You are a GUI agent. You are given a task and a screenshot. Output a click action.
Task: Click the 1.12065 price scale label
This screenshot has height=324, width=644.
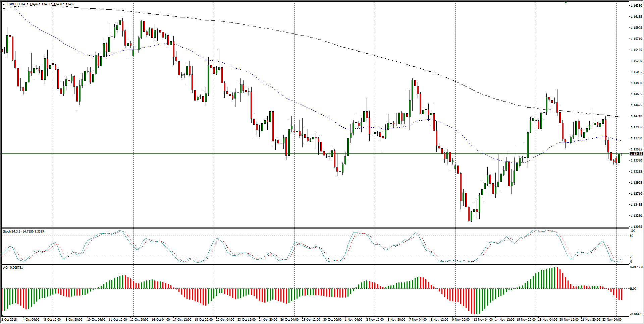pos(636,227)
